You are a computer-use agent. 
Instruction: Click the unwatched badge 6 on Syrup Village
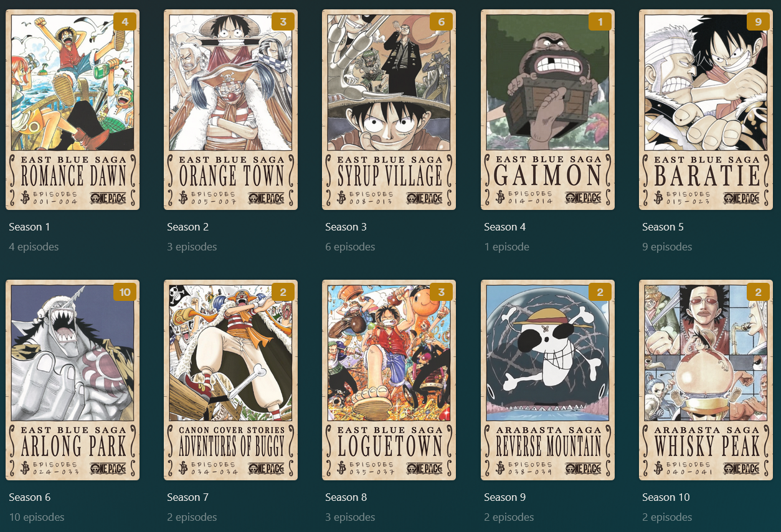[x=441, y=22]
